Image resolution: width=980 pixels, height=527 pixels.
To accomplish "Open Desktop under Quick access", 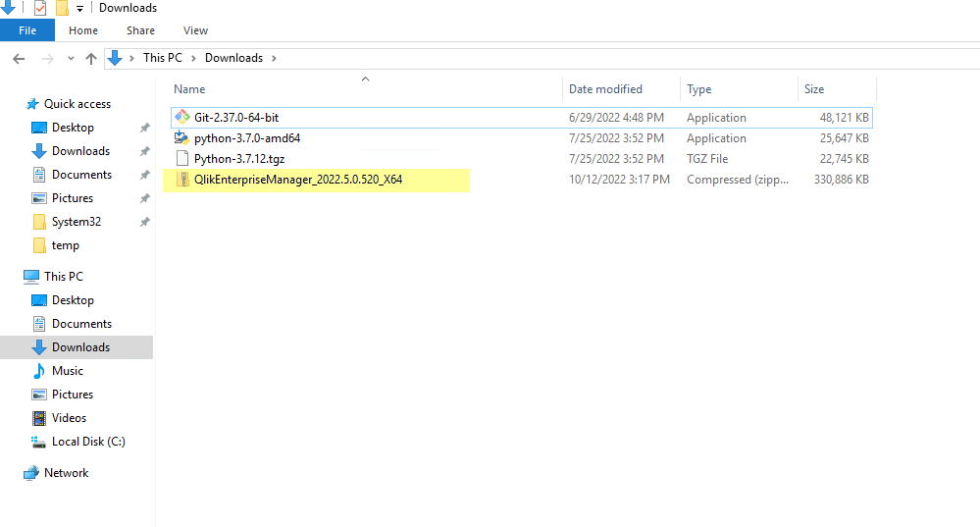I will (74, 128).
